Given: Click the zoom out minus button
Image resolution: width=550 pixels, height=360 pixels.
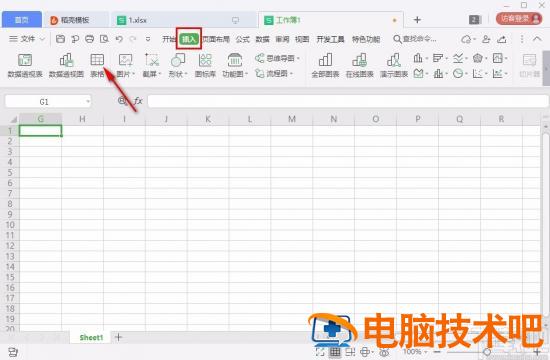Looking at the screenshot, I should [437, 352].
